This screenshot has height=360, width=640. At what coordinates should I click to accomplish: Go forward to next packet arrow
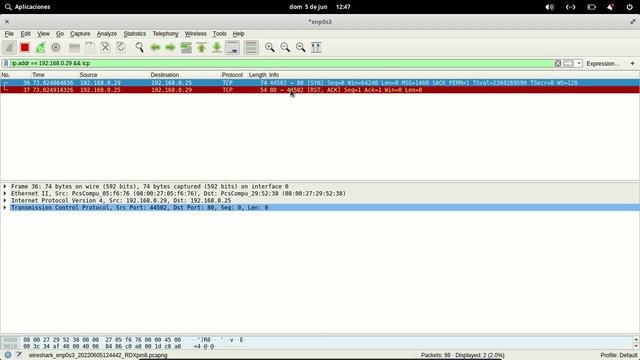click(170, 47)
